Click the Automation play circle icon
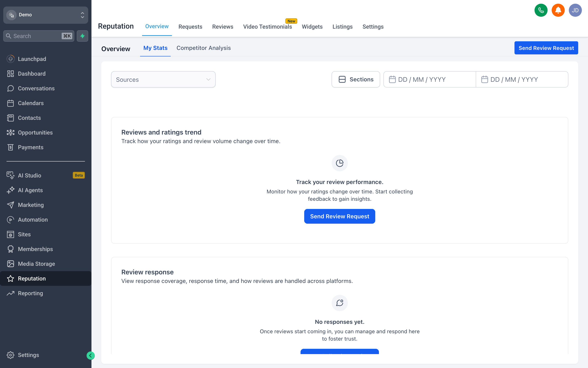588x368 pixels. (x=10, y=220)
